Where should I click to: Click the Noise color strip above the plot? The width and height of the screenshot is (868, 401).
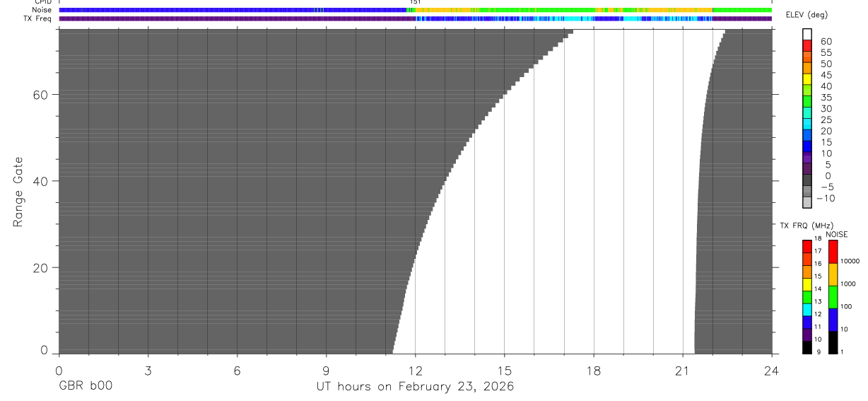click(416, 10)
